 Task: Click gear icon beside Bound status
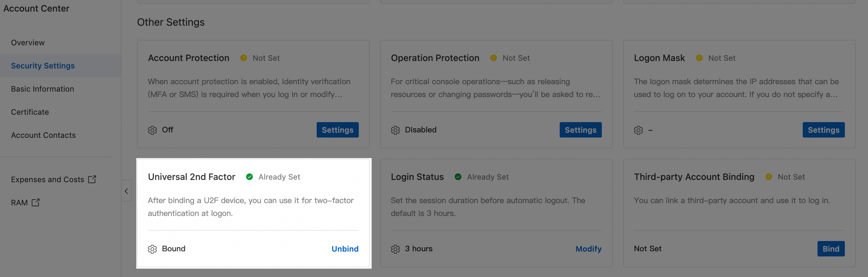(x=152, y=249)
